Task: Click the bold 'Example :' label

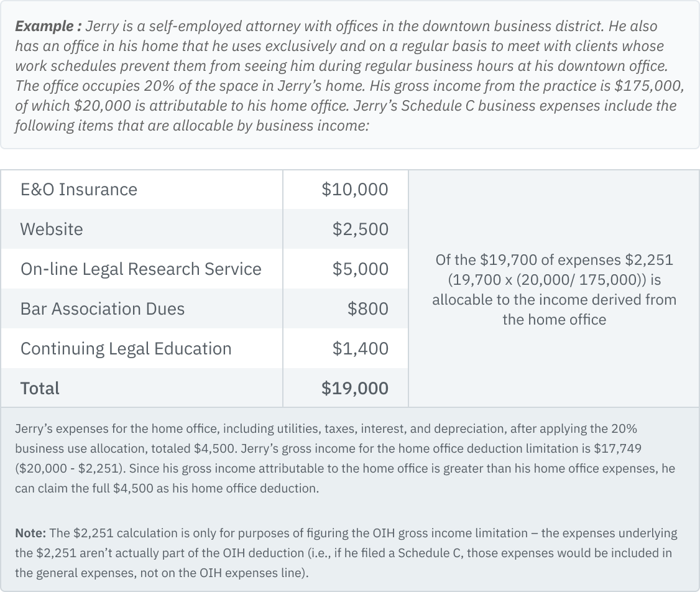Action: (x=48, y=27)
